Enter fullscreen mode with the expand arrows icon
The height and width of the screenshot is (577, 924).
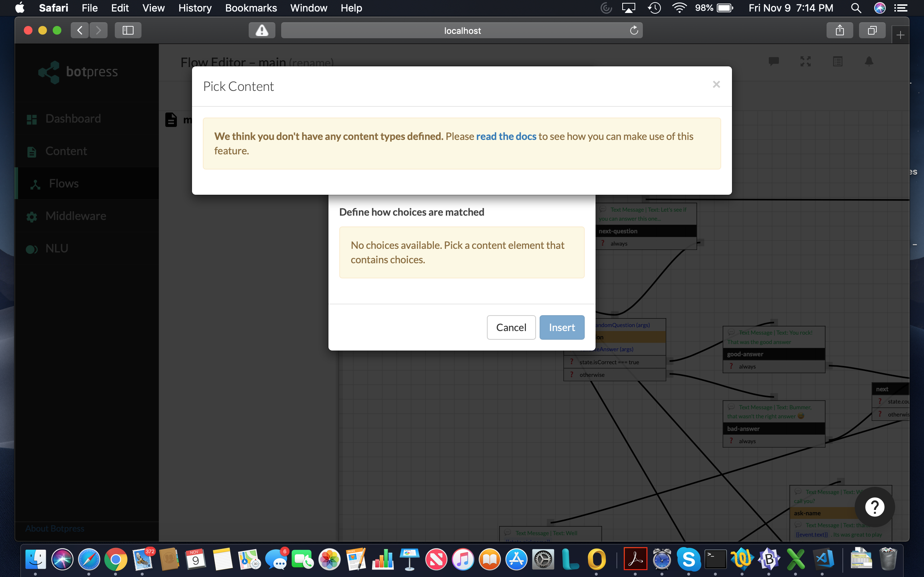(x=805, y=61)
